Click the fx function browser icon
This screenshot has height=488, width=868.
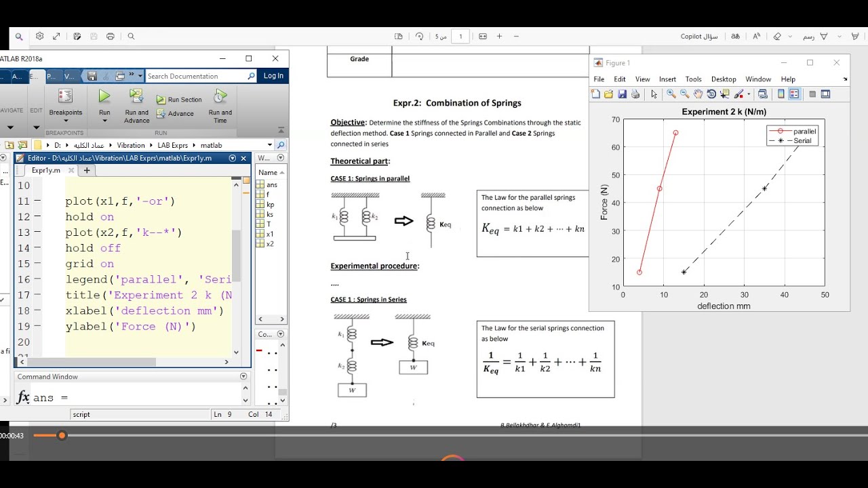click(23, 397)
